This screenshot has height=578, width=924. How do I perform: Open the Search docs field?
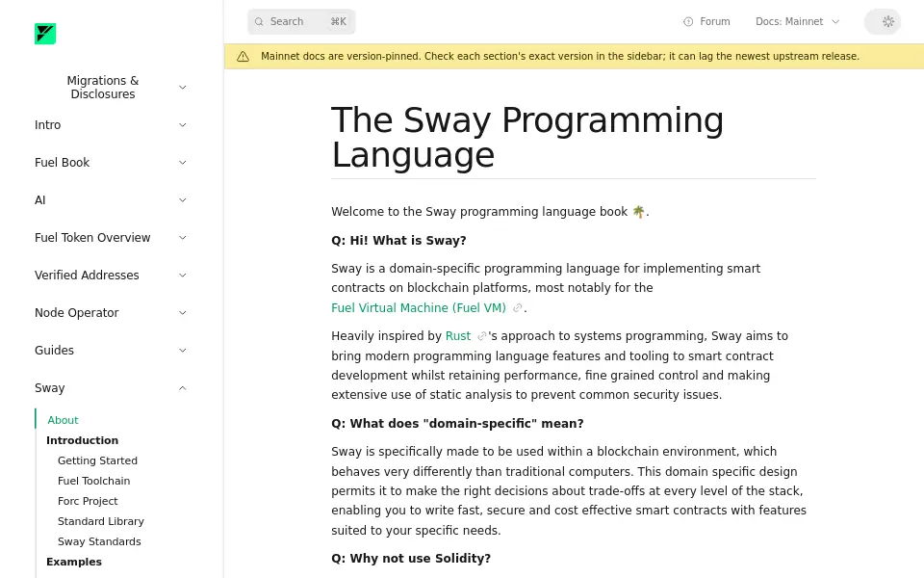pos(301,22)
